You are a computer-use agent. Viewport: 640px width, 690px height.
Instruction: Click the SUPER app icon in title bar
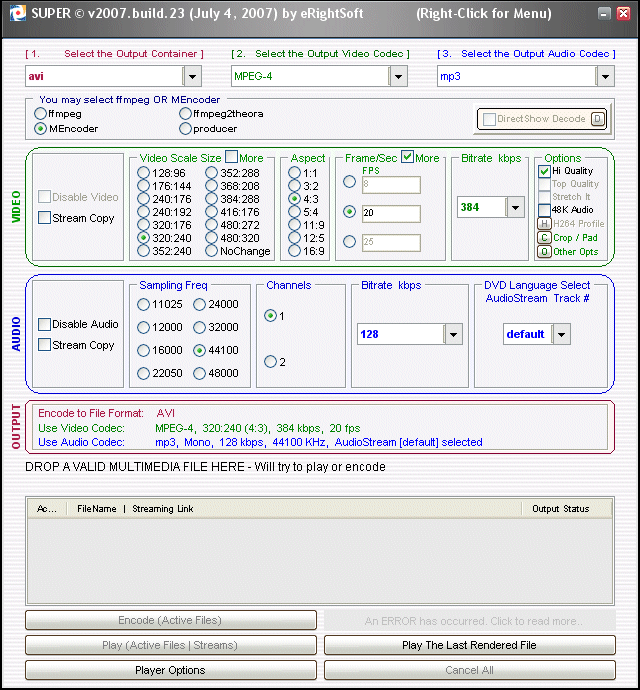(x=14, y=13)
